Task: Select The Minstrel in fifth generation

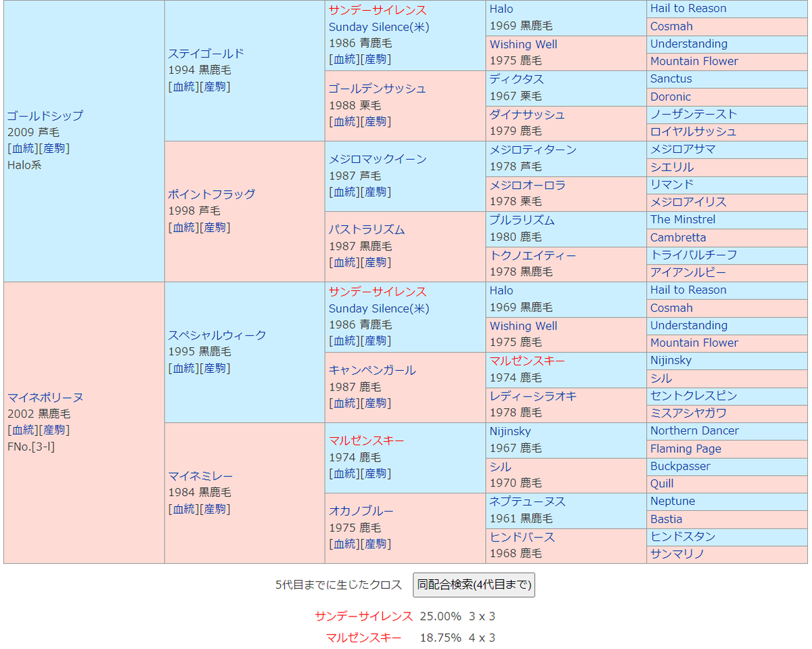Action: click(682, 220)
